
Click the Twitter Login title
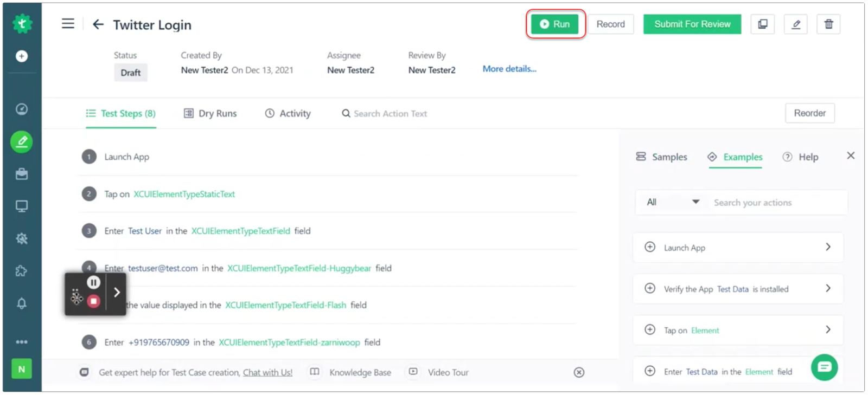pos(152,25)
